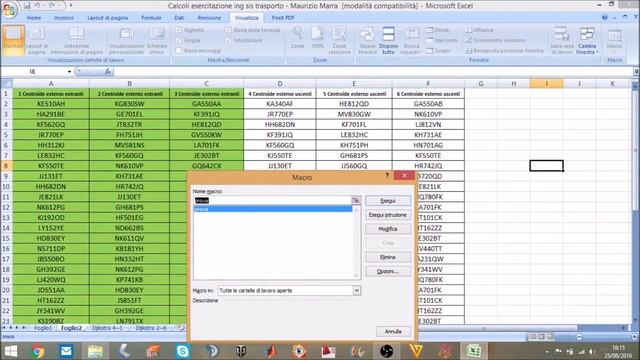
Task: Open Cambia finestra dropdown
Action: [x=587, y=40]
